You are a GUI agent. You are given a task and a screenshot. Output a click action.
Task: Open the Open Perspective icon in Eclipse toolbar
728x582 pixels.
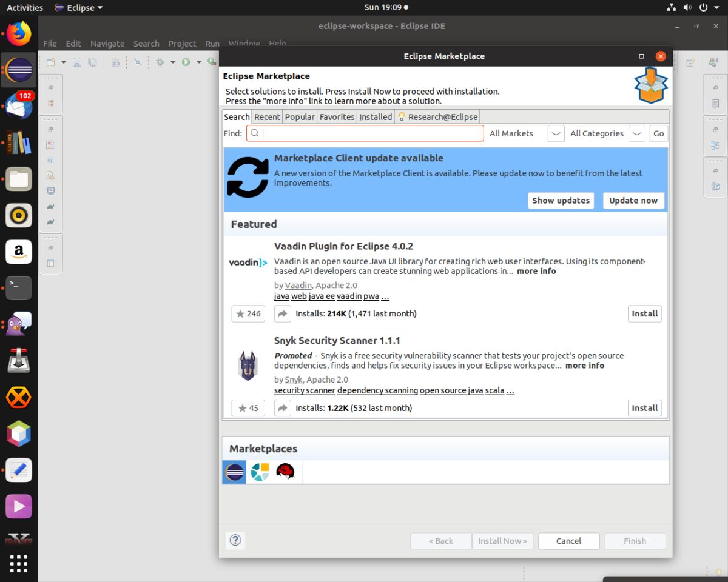[x=690, y=62]
